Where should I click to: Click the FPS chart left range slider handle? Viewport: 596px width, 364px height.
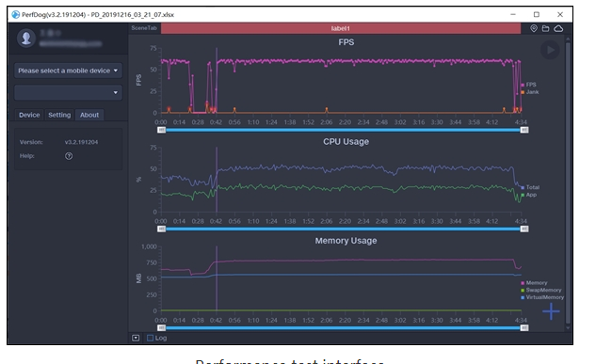162,130
